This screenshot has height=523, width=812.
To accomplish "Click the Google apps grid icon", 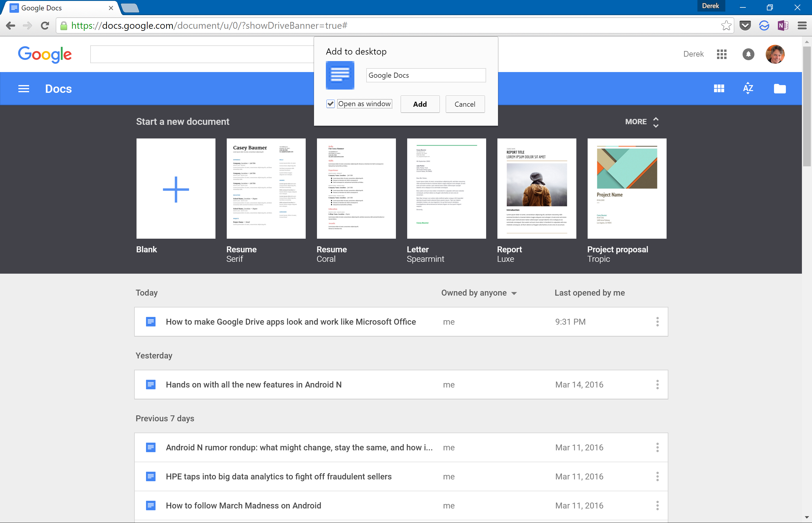I will (x=722, y=54).
